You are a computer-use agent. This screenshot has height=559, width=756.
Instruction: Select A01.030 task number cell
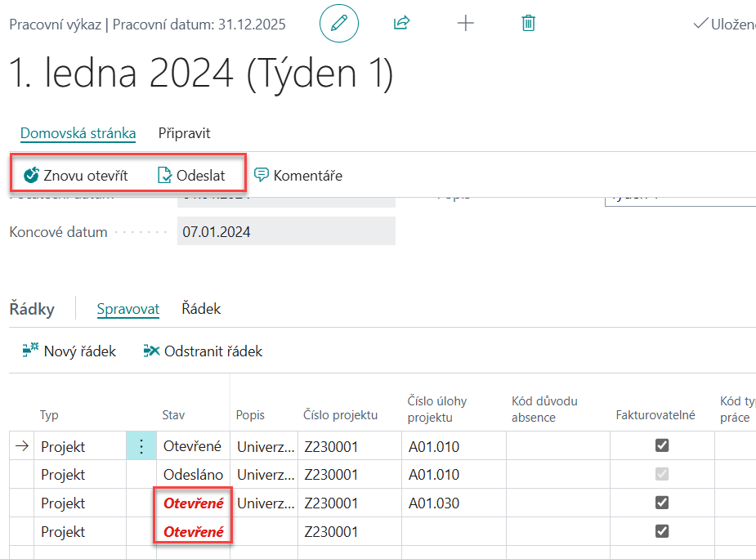(454, 503)
